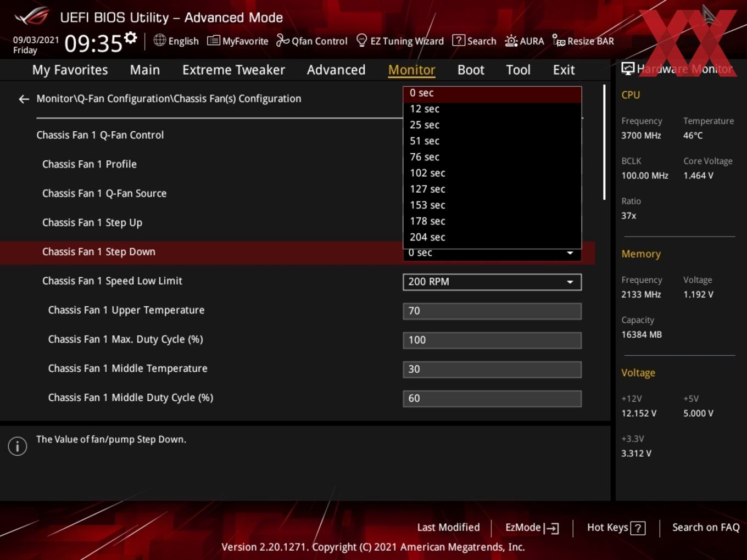Click the Resize BAR icon

coord(559,40)
